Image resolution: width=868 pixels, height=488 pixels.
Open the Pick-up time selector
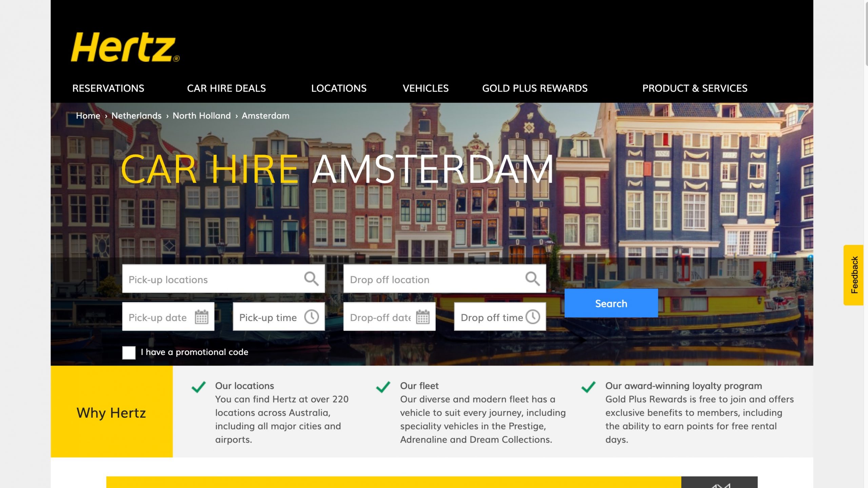click(x=279, y=317)
